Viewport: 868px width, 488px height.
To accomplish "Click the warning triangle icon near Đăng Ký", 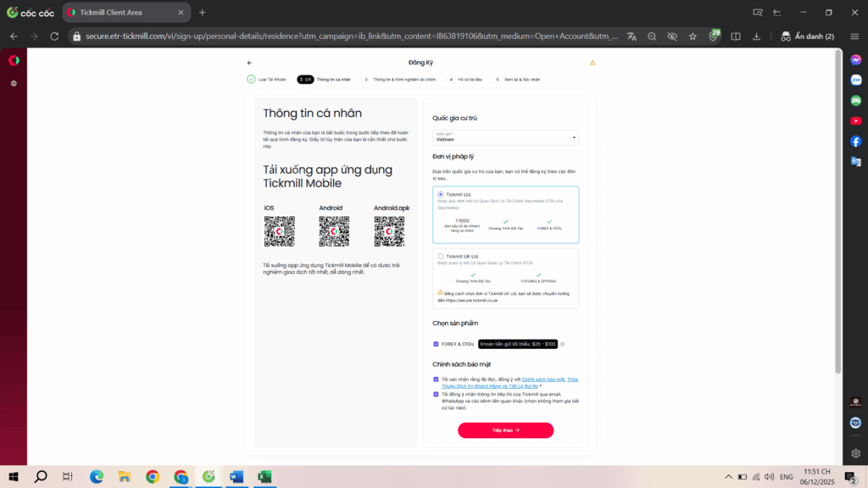I will click(593, 63).
